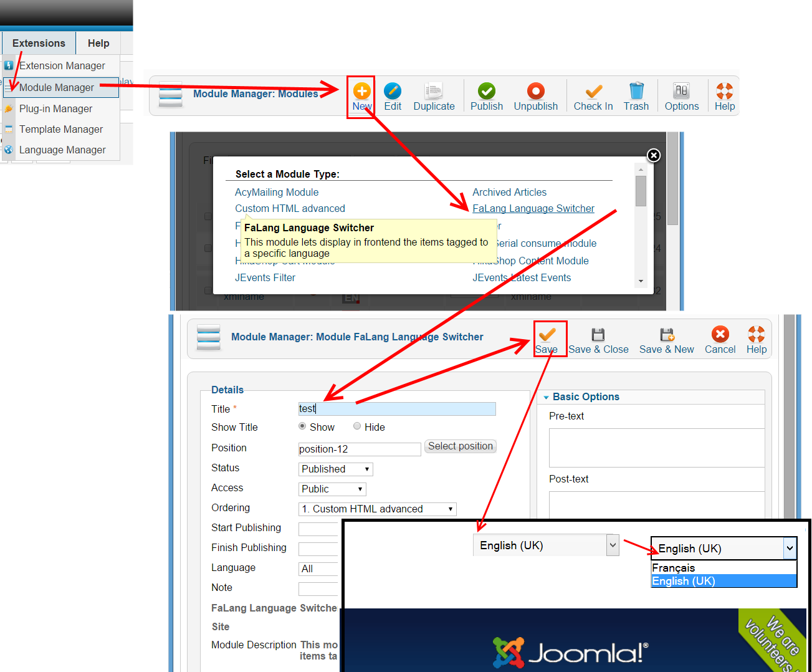Open the collapsed English (UK) language switcher

(546, 545)
